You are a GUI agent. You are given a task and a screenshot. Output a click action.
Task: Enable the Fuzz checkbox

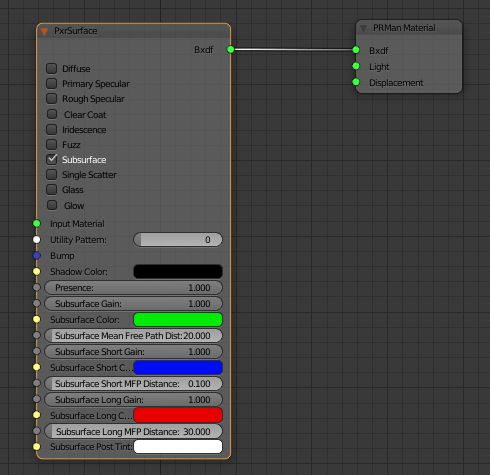point(52,144)
